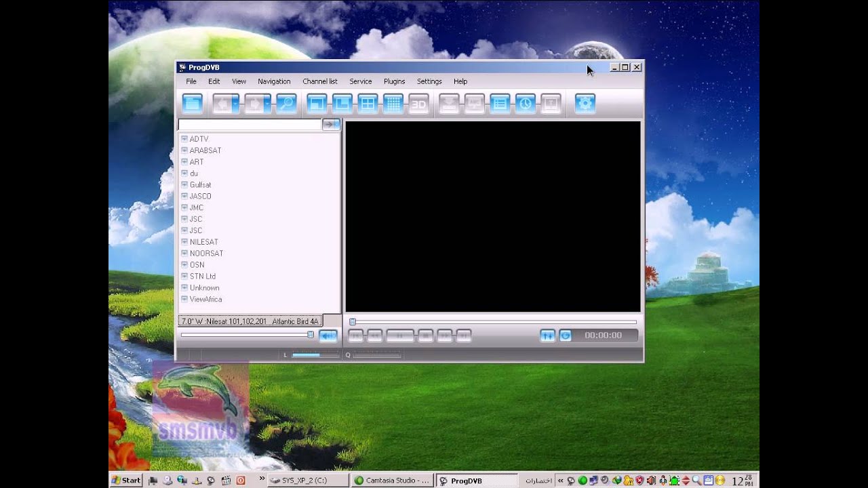Select the four-pane mosaic layout icon
Viewport: 868px width, 488px height.
368,103
